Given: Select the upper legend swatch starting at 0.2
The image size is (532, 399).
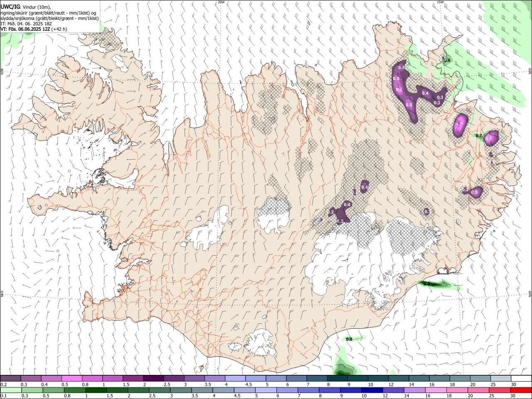Looking at the screenshot, I should click(10, 378).
